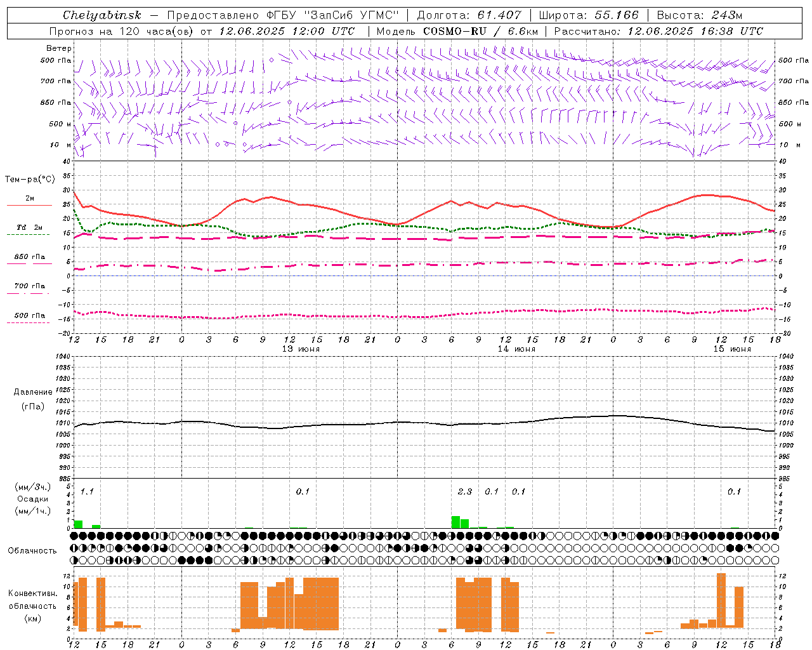Click the Широта: 55.166 value

tap(588, 15)
